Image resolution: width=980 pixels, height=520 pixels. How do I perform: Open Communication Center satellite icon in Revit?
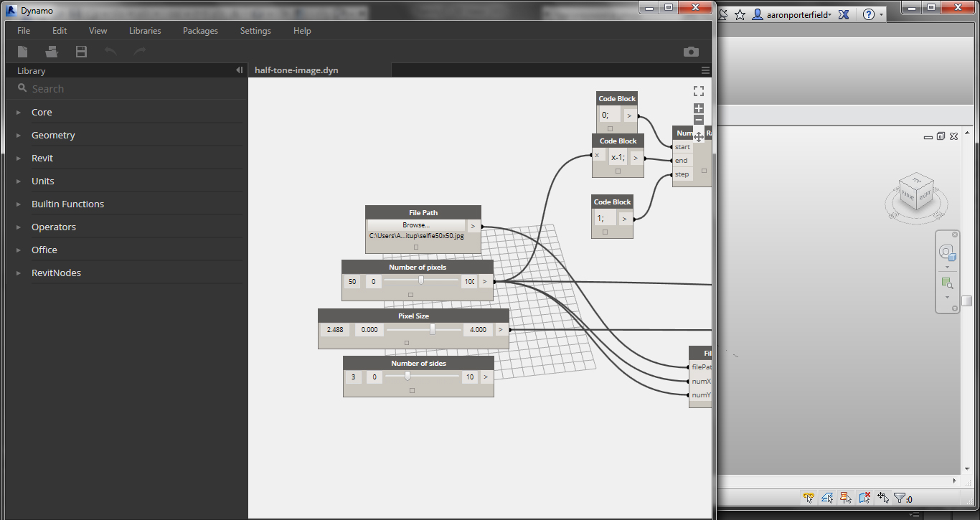723,14
